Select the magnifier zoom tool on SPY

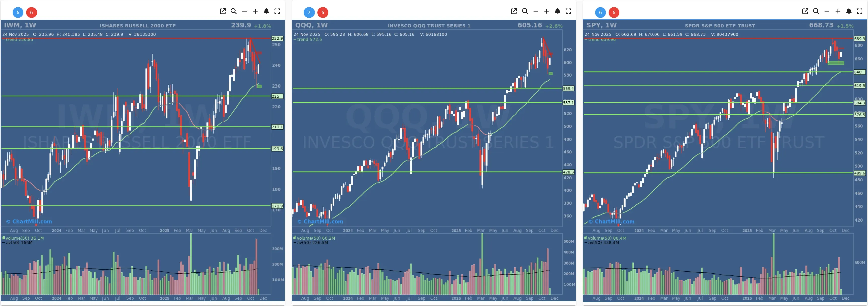click(816, 11)
